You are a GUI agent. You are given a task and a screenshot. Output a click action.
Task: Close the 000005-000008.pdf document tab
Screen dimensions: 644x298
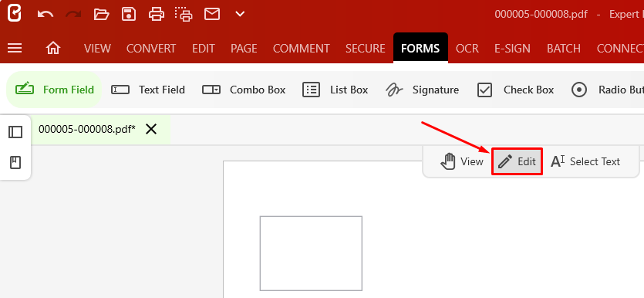151,130
